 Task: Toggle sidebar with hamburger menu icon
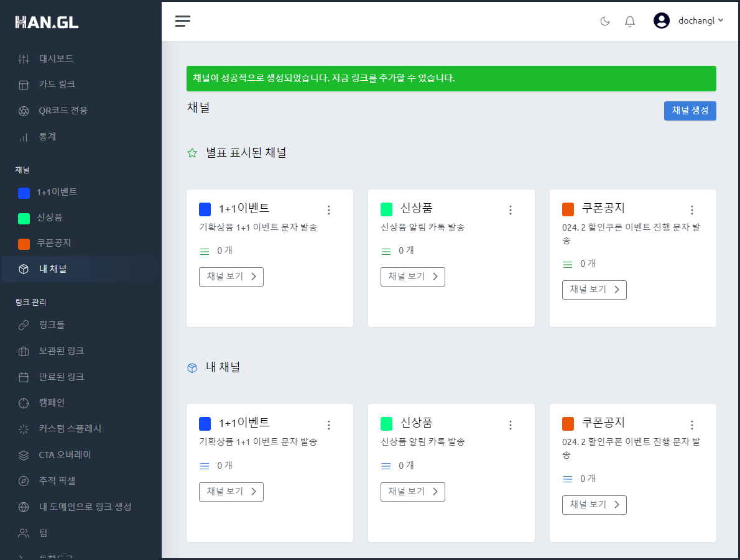click(x=183, y=21)
